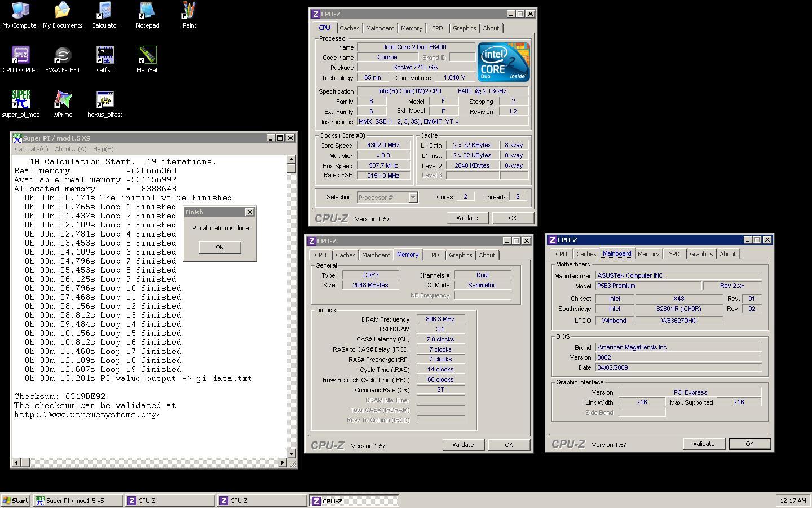Switch to Memory tab in the top CPU-Z window
The width and height of the screenshot is (812, 508).
tap(412, 28)
